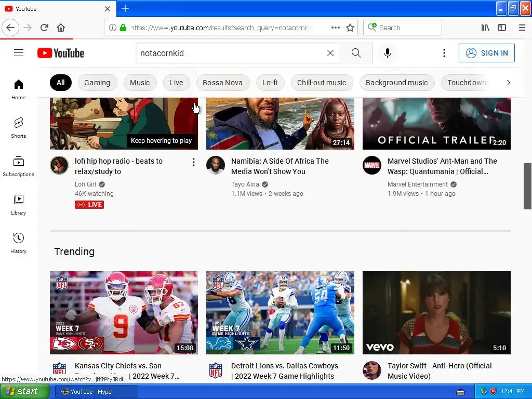
Task: Open Shorts in the sidebar
Action: (19, 128)
